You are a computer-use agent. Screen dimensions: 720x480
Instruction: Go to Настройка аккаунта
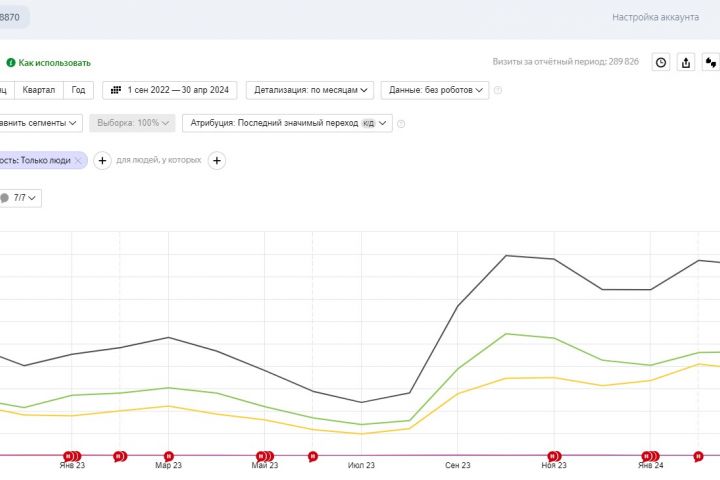pos(655,17)
